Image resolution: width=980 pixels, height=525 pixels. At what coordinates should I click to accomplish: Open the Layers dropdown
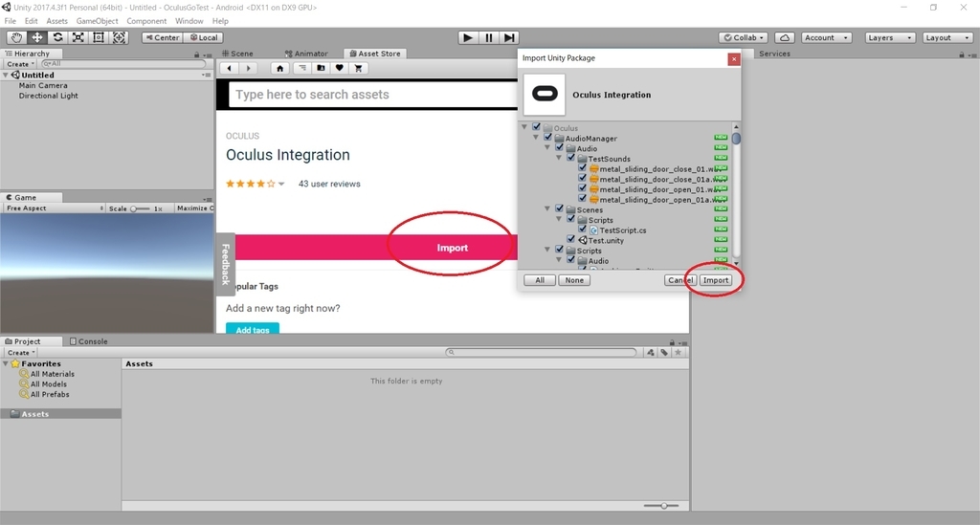tap(890, 37)
